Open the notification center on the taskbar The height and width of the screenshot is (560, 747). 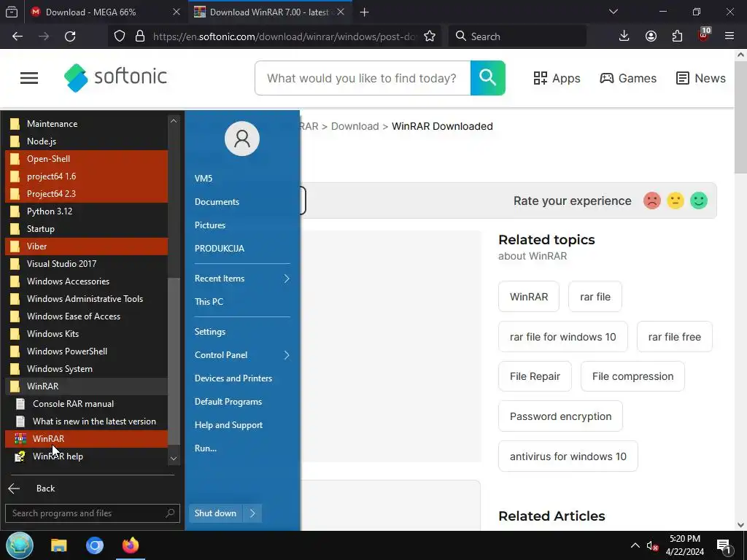724,545
